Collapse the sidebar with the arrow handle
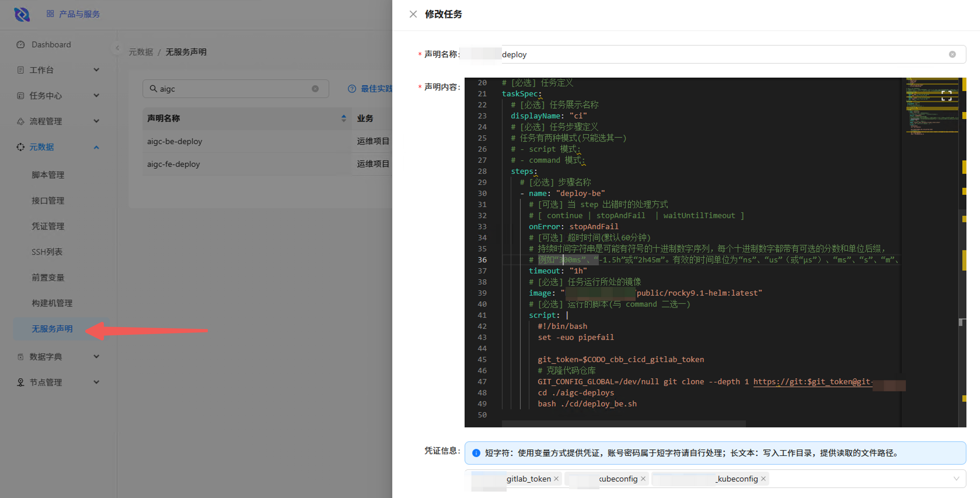Image resolution: width=980 pixels, height=498 pixels. tap(117, 48)
